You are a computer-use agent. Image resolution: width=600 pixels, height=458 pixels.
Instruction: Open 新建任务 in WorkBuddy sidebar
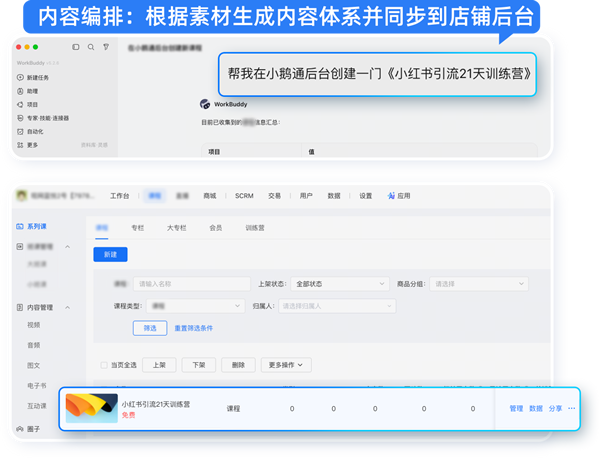(33, 78)
